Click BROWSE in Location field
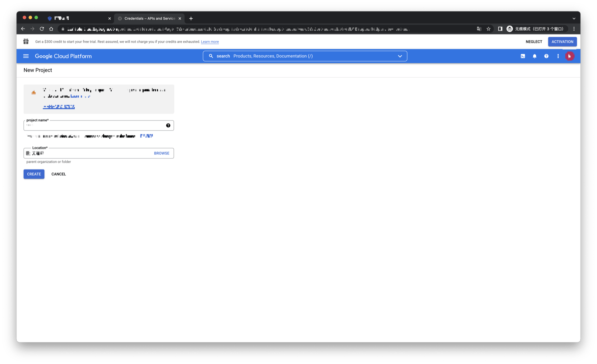This screenshot has width=597, height=364. (161, 153)
